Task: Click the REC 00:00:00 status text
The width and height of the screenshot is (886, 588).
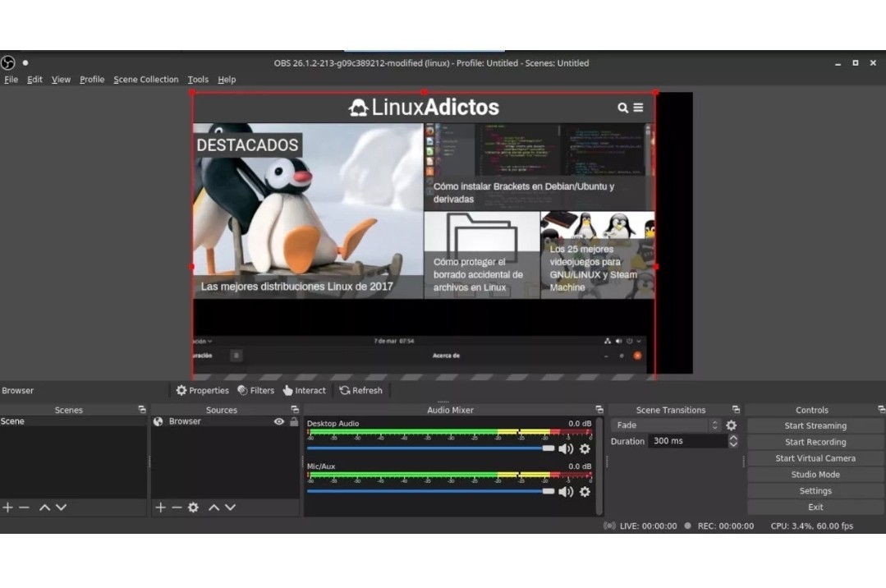Action: (x=726, y=526)
